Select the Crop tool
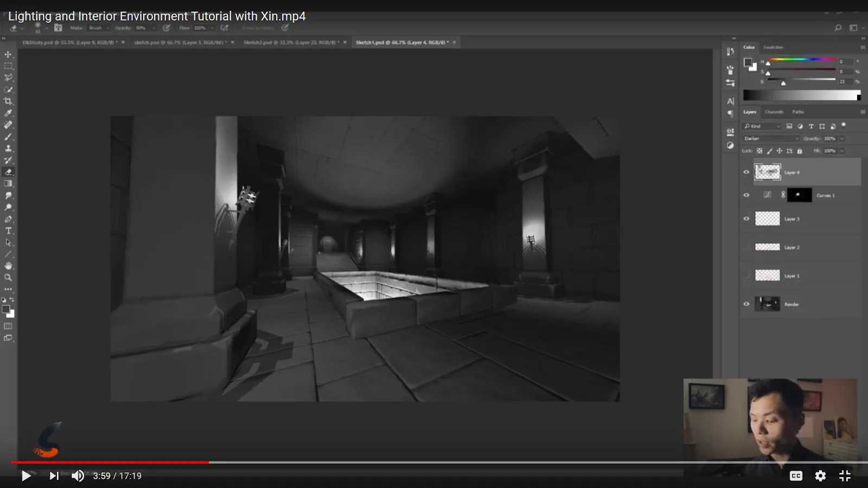 coord(8,101)
